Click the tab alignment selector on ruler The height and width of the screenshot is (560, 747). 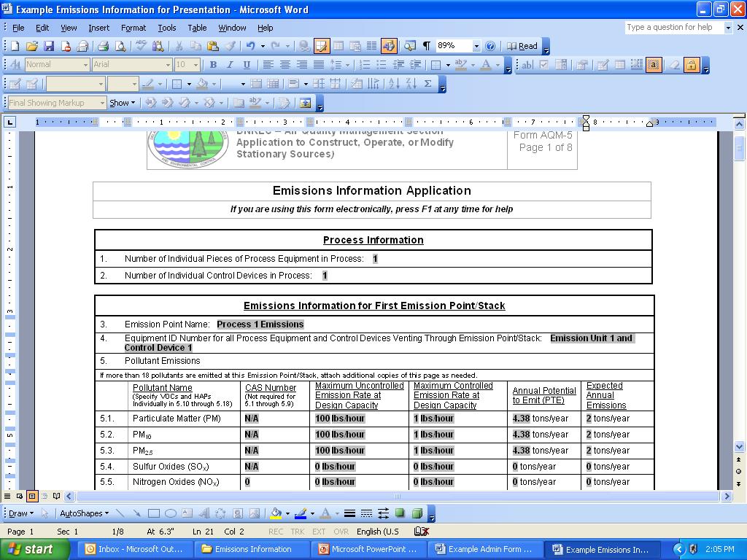click(9, 122)
